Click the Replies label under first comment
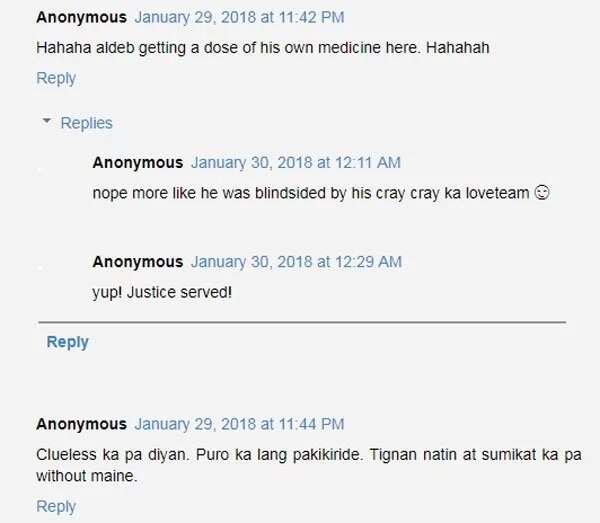This screenshot has width=600, height=523. pyautogui.click(x=86, y=123)
